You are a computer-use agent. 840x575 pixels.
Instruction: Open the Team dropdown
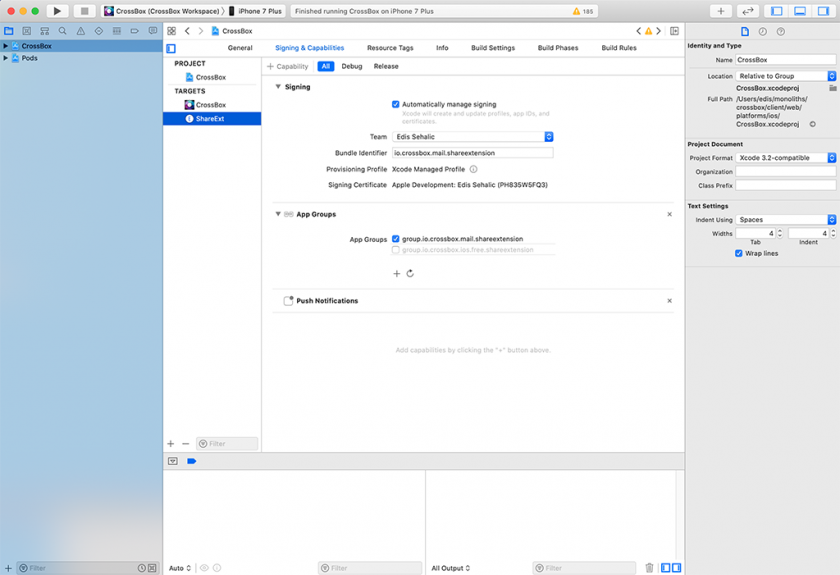tap(472, 137)
